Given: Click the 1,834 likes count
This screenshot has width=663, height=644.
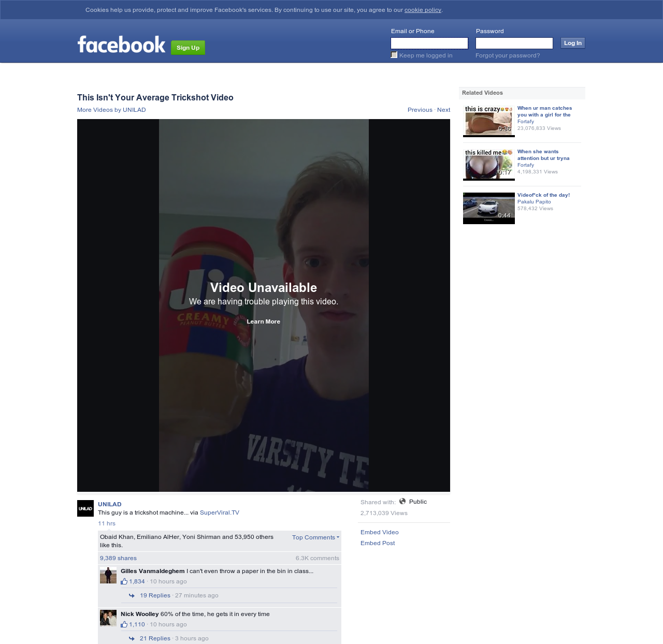Looking at the screenshot, I should tap(137, 581).
